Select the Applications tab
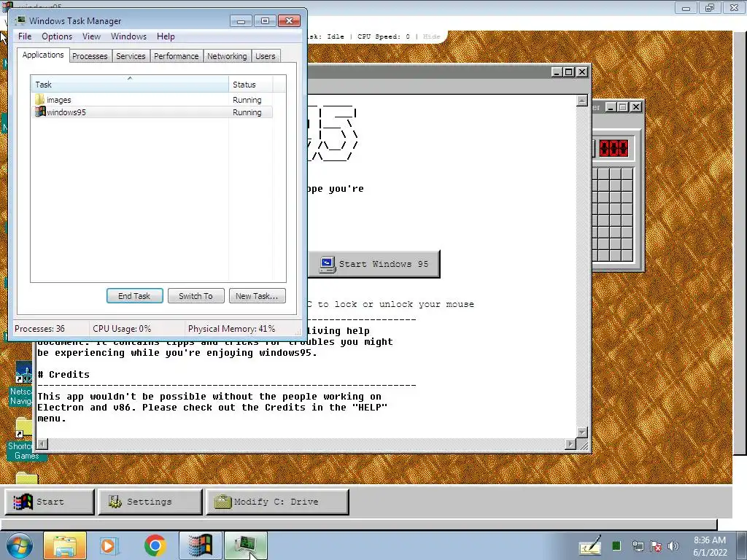This screenshot has width=747, height=560. point(43,55)
